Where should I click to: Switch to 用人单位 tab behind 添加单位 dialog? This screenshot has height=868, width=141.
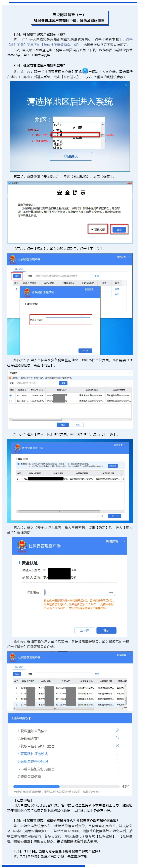(19, 269)
